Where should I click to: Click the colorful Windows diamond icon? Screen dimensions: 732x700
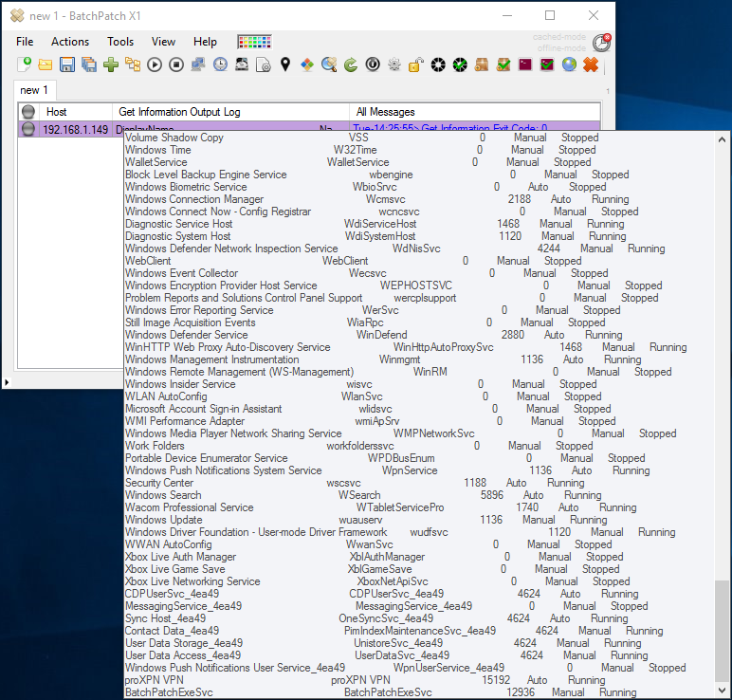pos(307,64)
